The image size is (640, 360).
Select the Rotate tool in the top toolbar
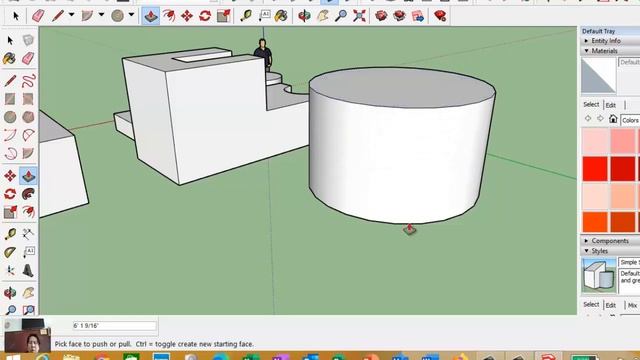(205, 16)
